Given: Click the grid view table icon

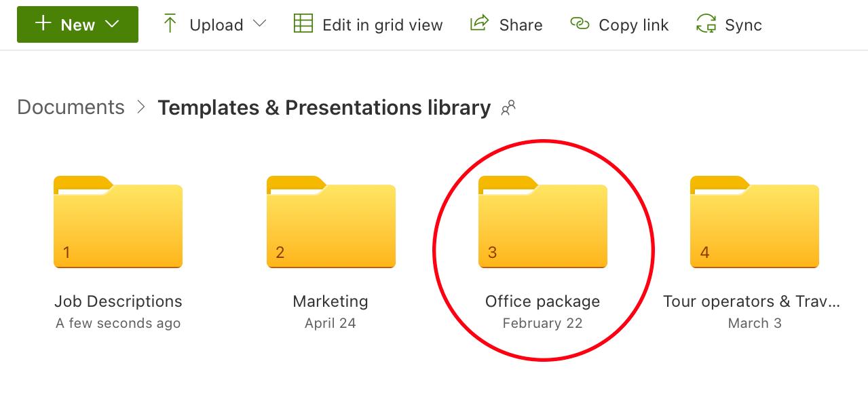Looking at the screenshot, I should (303, 24).
